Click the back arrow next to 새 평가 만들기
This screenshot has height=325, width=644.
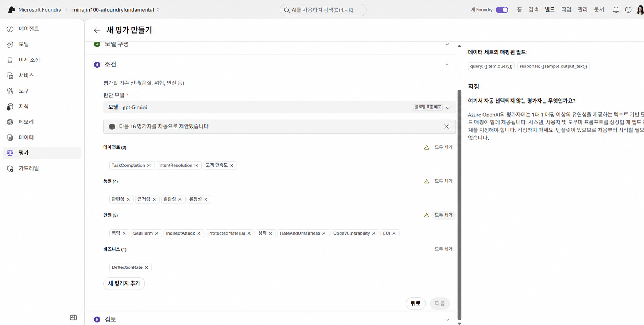tap(97, 30)
